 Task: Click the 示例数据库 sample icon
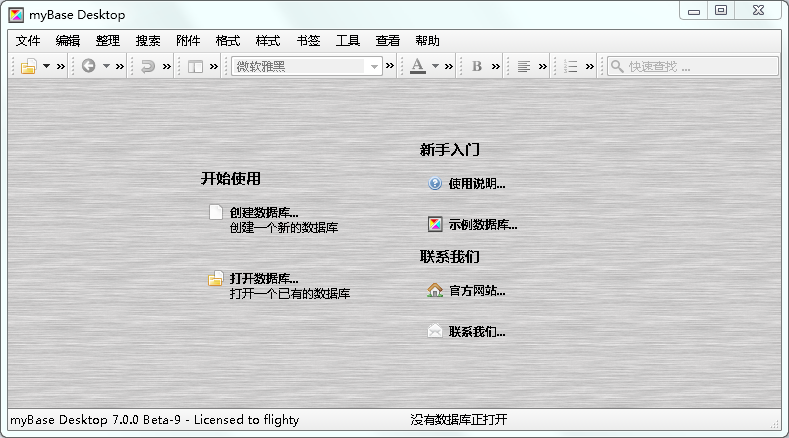click(x=435, y=224)
